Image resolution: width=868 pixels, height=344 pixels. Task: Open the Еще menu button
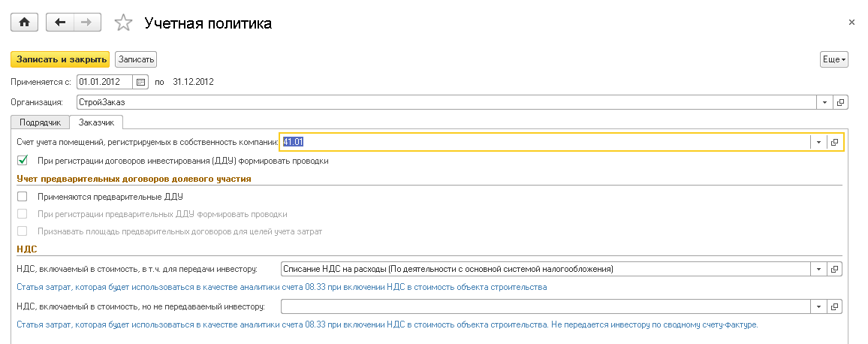click(833, 59)
